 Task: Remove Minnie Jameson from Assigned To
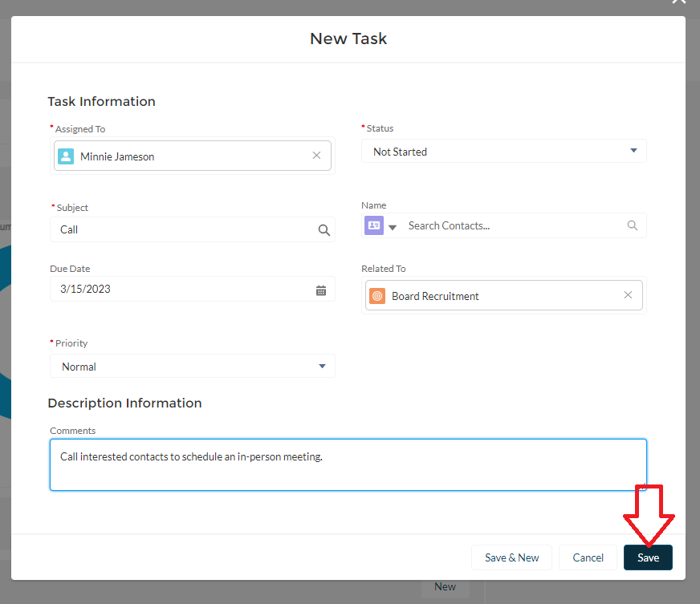(316, 156)
